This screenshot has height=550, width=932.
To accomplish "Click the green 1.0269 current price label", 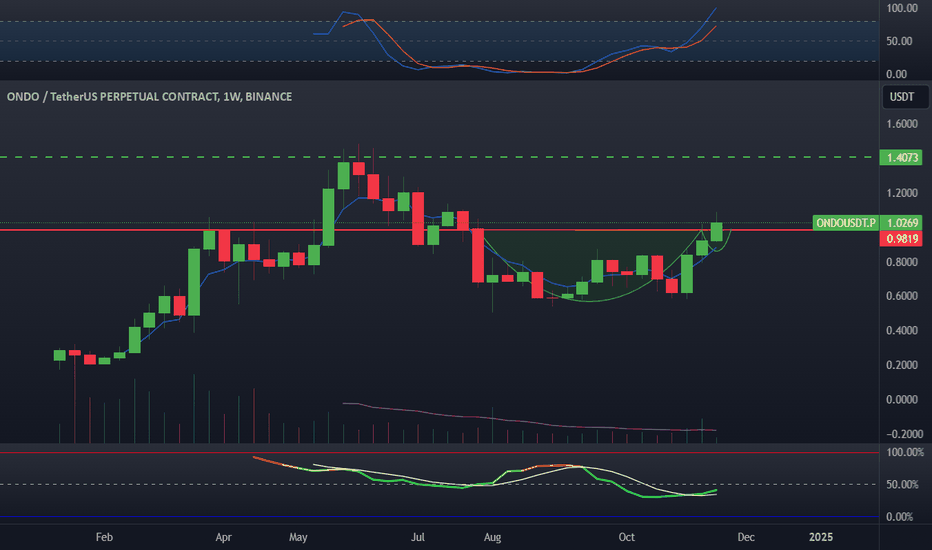I will (x=902, y=223).
